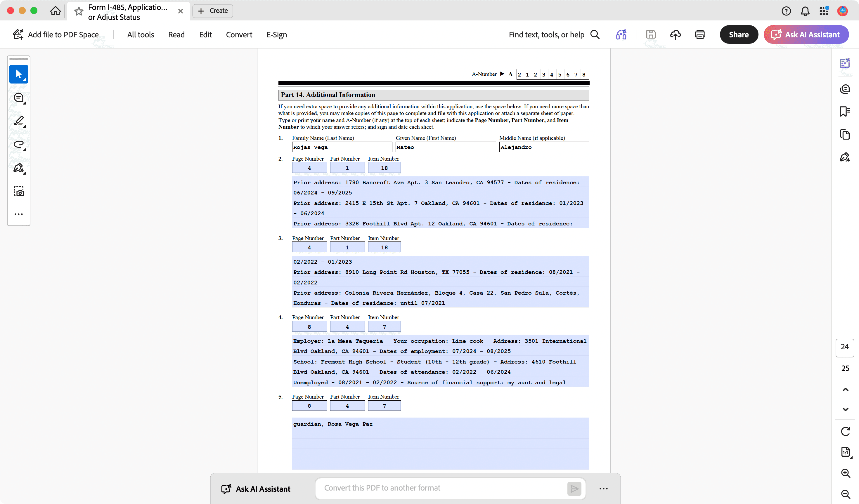This screenshot has width=859, height=504.
Task: Go to next page with down chevron
Action: (845, 409)
